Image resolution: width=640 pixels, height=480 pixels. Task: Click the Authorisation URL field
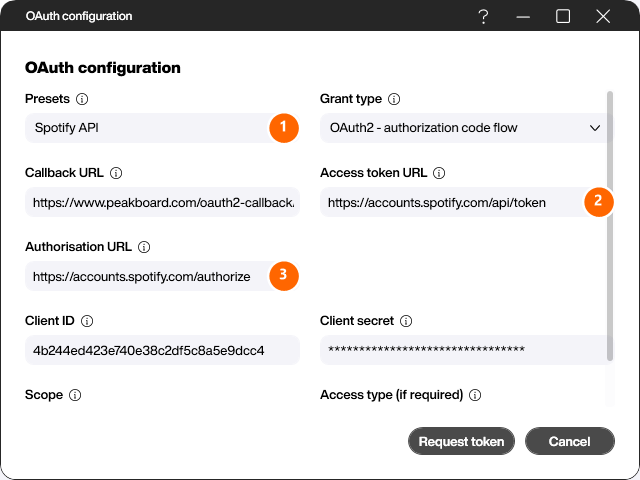tap(162, 276)
